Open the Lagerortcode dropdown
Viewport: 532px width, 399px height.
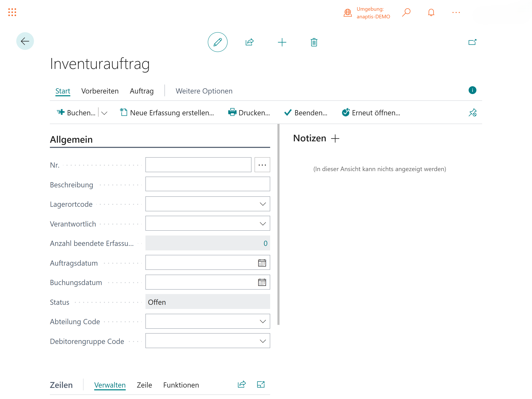pos(263,204)
